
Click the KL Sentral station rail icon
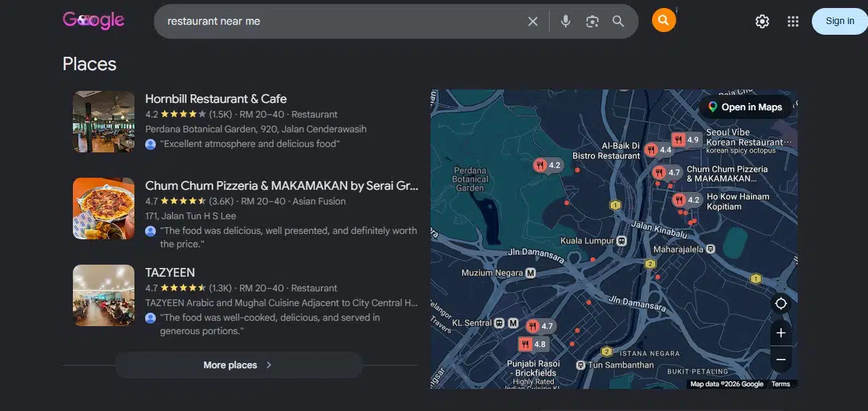(x=500, y=323)
